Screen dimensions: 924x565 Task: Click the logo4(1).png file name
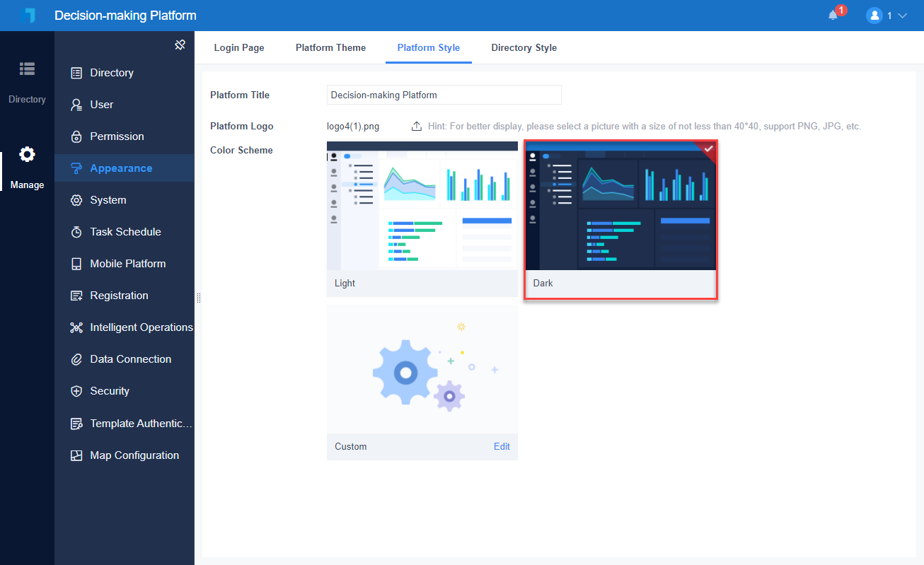(x=353, y=127)
